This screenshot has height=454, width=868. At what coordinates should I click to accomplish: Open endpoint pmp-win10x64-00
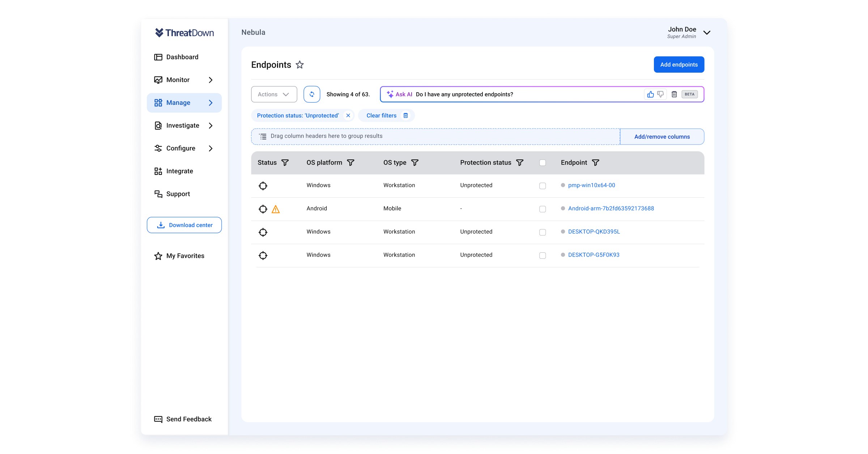(591, 185)
